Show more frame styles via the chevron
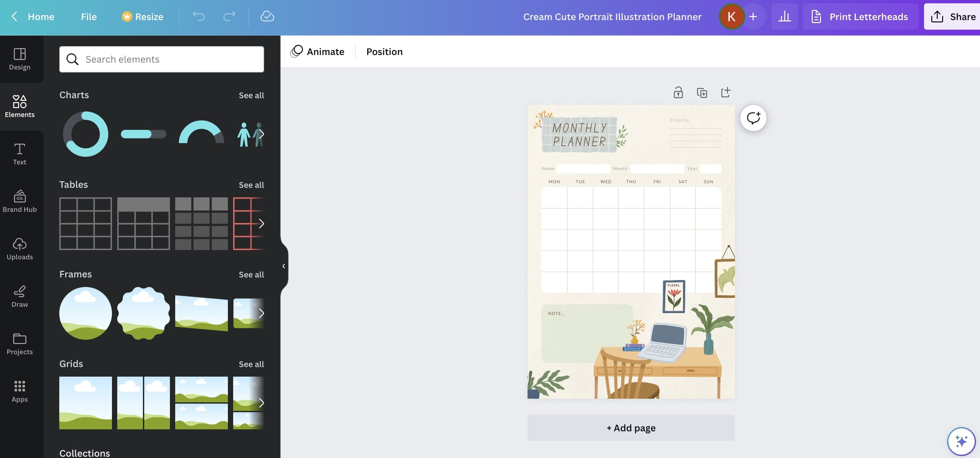Screen dimensions: 980x458 [x=262, y=313]
